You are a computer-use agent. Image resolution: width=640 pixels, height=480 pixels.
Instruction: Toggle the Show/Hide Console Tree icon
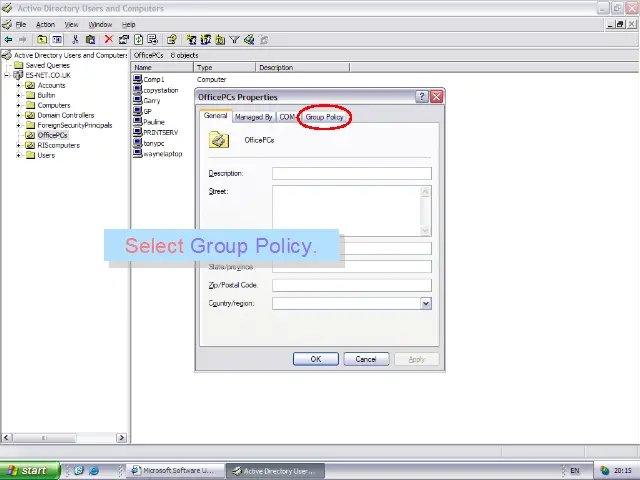[57, 40]
